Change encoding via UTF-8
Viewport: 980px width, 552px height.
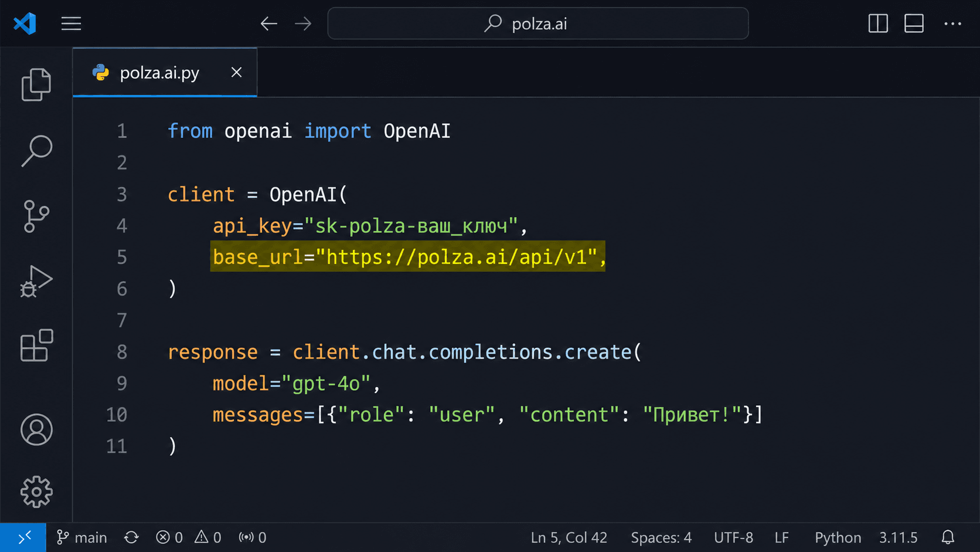click(x=733, y=537)
